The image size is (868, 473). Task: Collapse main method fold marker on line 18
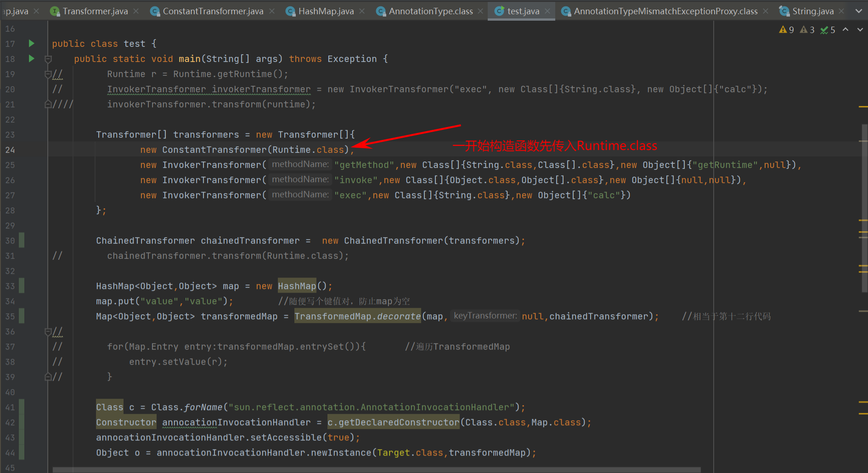click(48, 59)
